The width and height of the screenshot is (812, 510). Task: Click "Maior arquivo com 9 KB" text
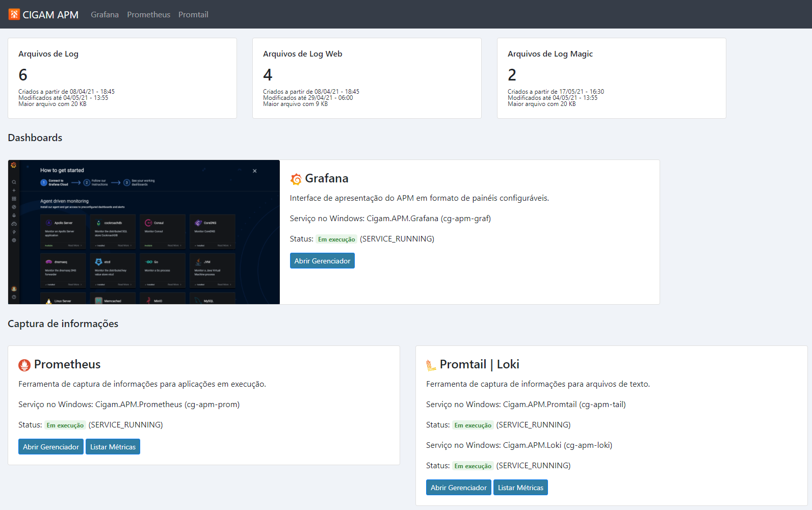296,104
